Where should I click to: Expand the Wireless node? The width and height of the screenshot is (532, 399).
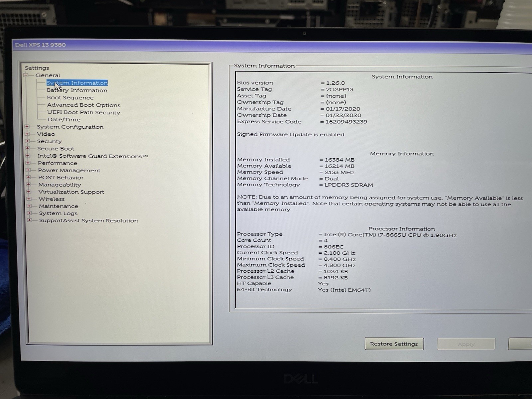click(29, 199)
